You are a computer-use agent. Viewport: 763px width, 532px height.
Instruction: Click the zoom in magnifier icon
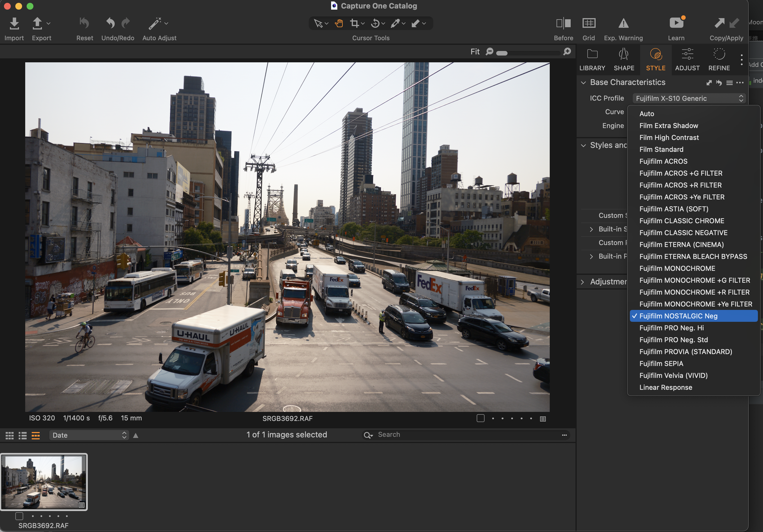[567, 52]
